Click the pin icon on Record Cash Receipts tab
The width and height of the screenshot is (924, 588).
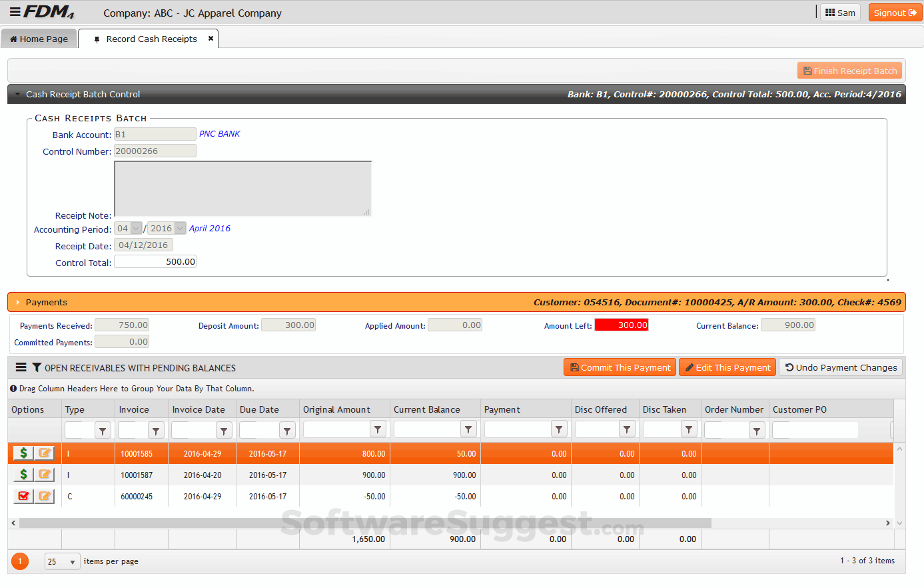[97, 39]
